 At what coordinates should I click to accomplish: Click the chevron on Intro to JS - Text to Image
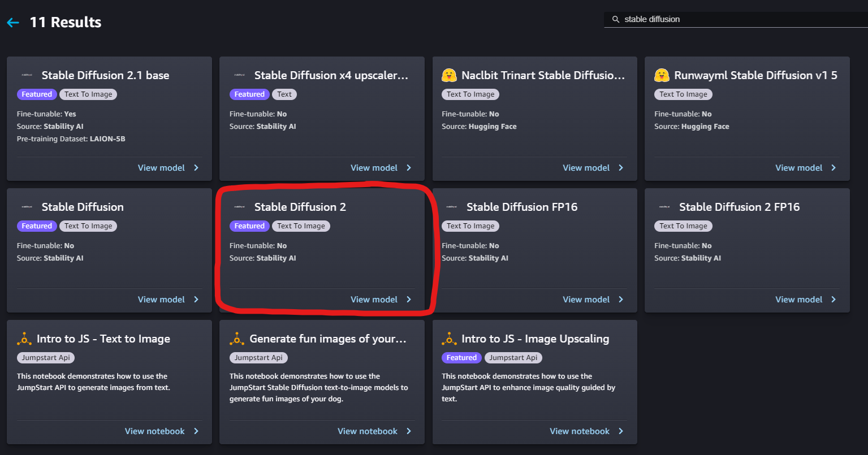click(x=196, y=431)
